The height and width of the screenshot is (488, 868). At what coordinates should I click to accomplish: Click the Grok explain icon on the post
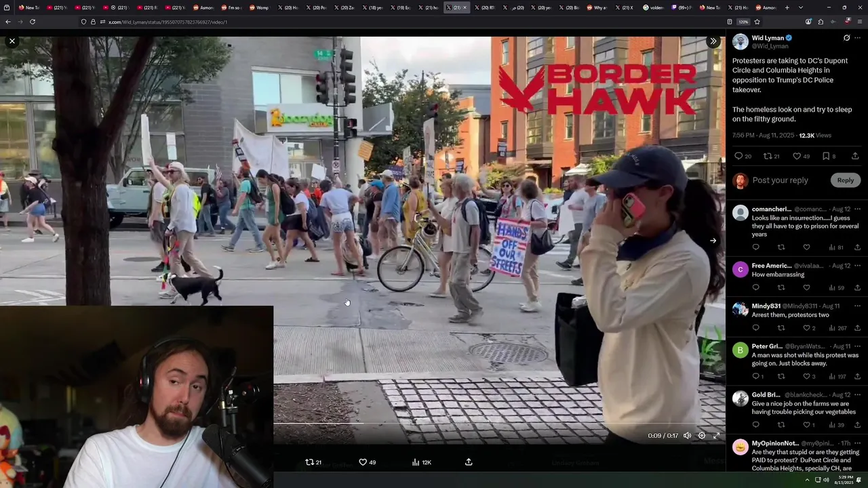tap(846, 38)
